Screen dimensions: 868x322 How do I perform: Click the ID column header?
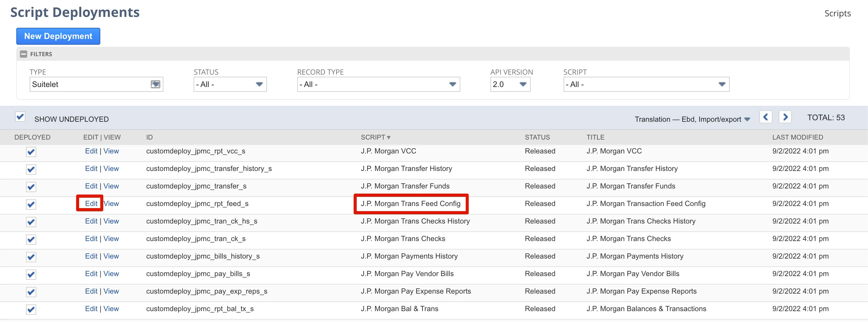point(149,137)
